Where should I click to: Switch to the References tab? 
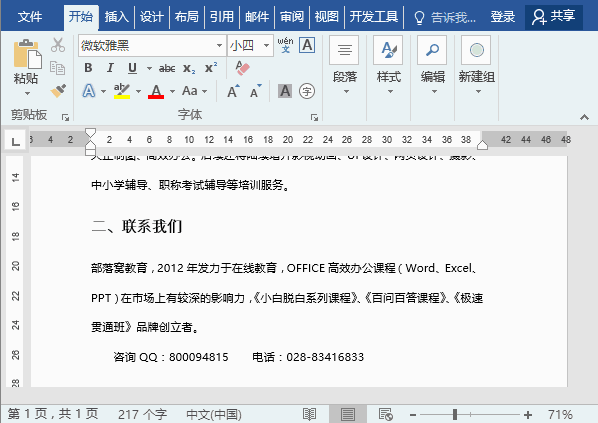(222, 17)
